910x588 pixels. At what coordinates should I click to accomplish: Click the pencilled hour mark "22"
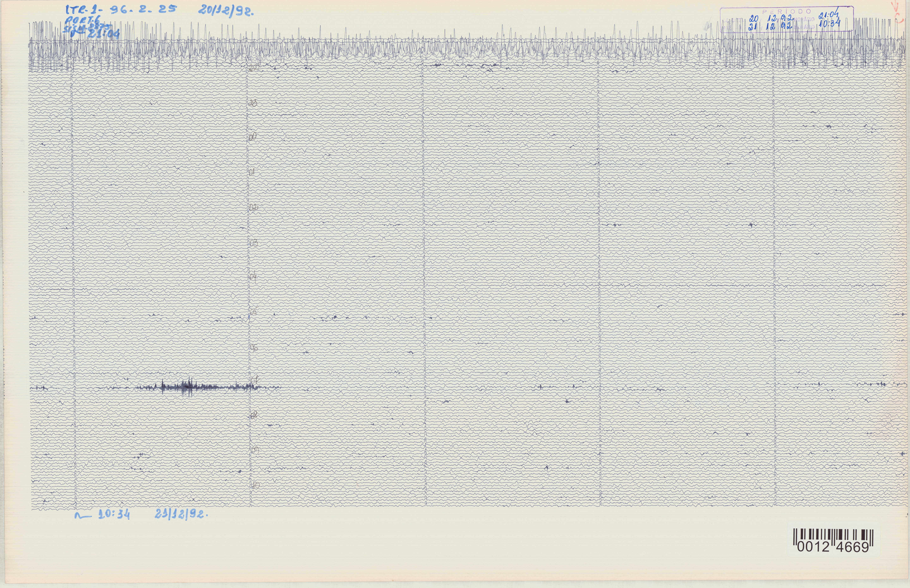254,68
